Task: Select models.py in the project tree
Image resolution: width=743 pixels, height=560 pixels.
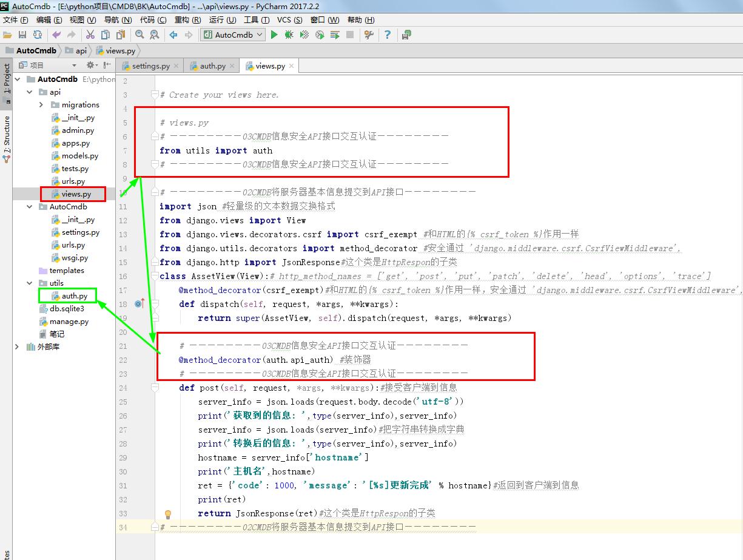Action: 79,156
